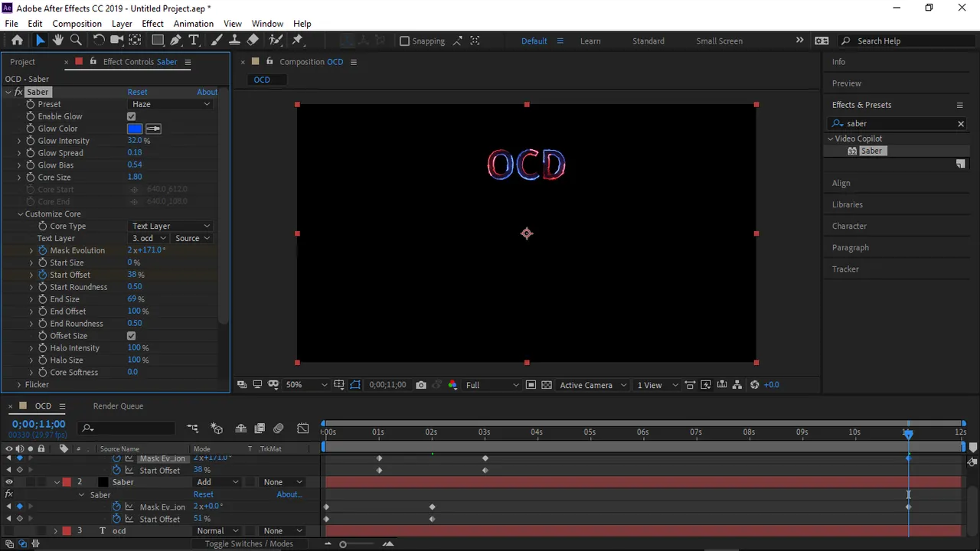Select the Type tool
The width and height of the screenshot is (980, 551).
194,41
